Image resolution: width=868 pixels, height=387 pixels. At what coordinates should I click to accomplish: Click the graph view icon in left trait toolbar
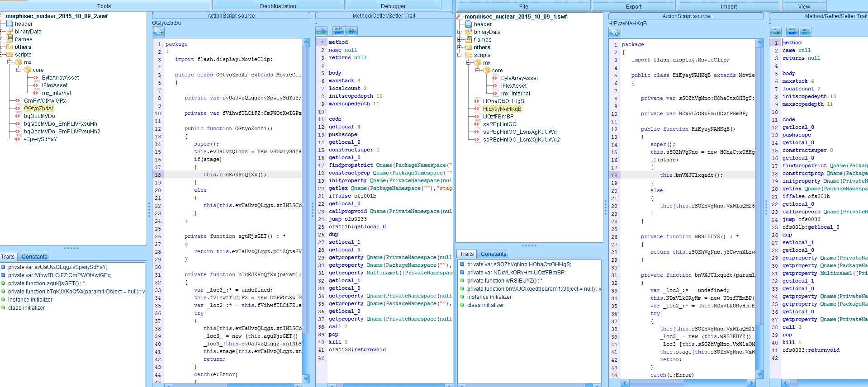tap(322, 31)
